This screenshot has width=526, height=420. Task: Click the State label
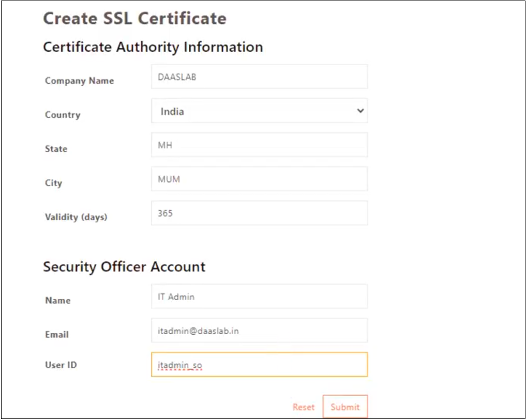56,149
